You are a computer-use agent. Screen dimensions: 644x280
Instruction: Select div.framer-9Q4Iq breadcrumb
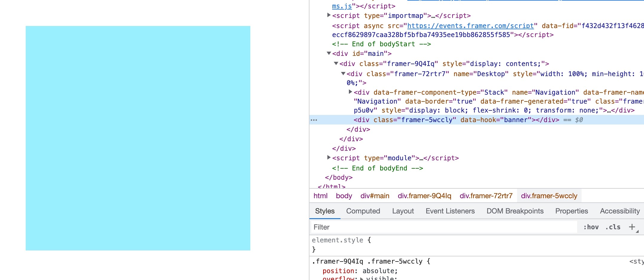pyautogui.click(x=424, y=196)
